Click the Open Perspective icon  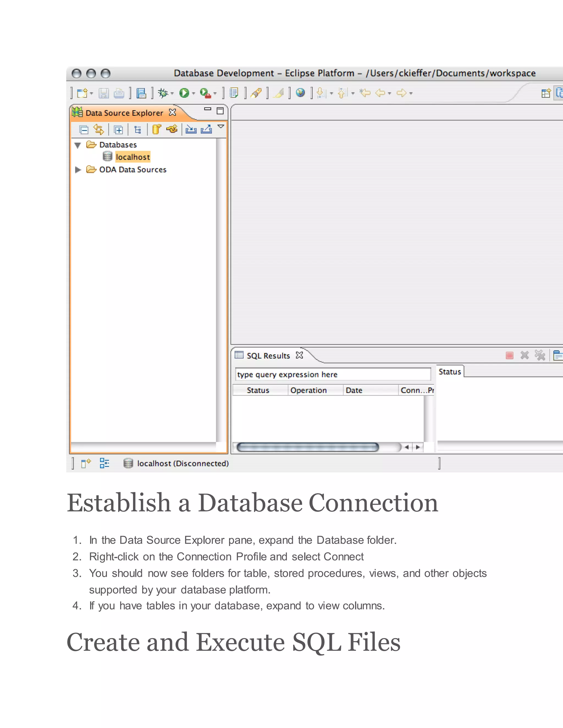(546, 93)
